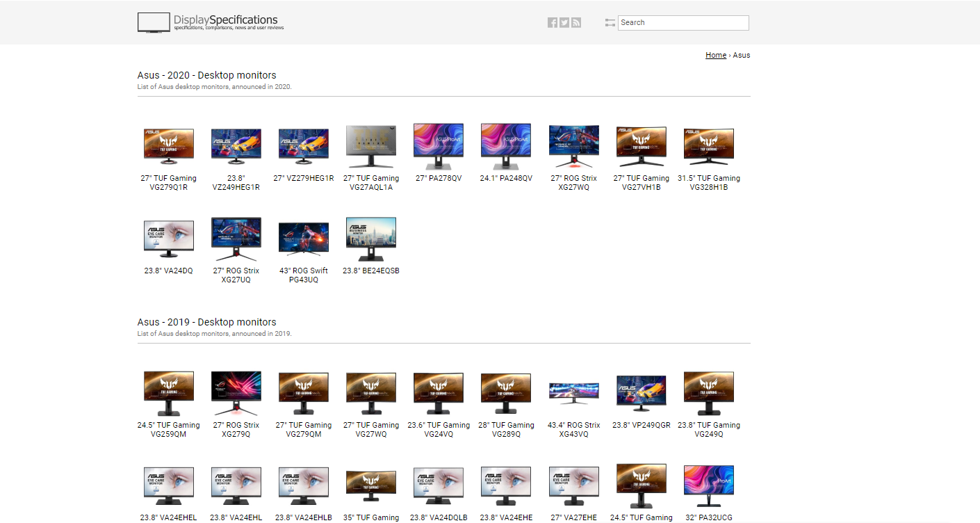Open the 23.8" VP249QGR thumbnail image
The height and width of the screenshot is (523, 980).
641,392
